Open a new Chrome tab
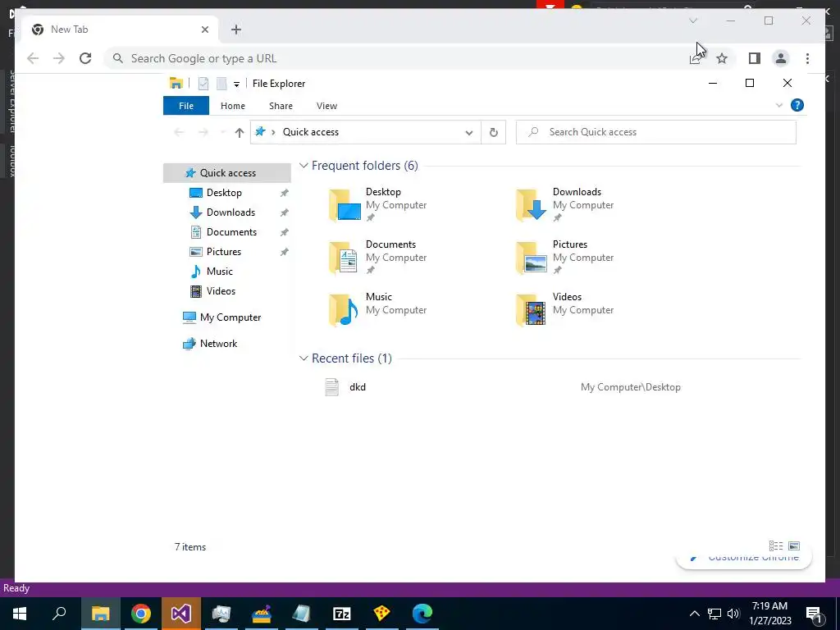The image size is (840, 630). pos(236,30)
